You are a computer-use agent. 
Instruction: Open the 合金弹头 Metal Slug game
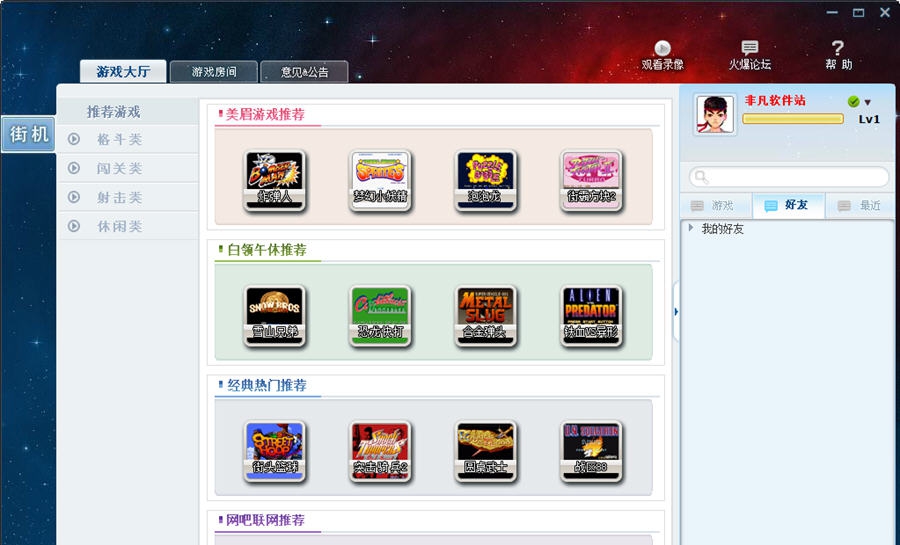point(486,316)
